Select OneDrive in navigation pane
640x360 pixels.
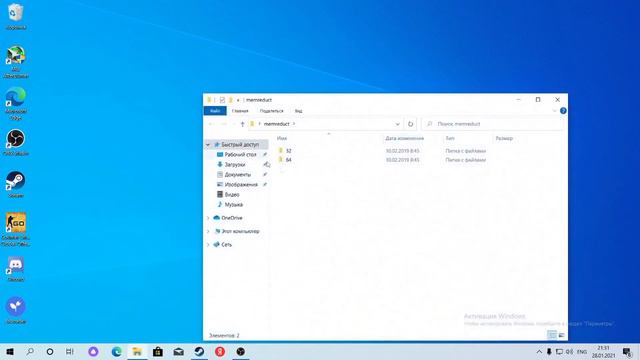pos(232,218)
